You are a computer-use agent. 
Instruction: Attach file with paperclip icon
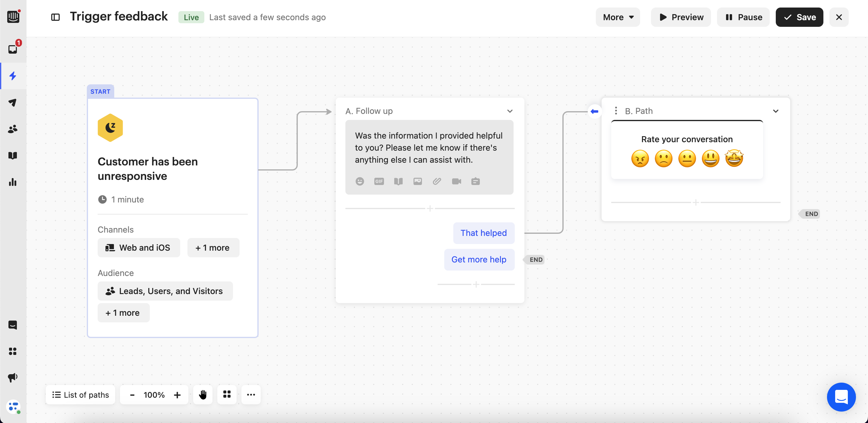coord(437,181)
